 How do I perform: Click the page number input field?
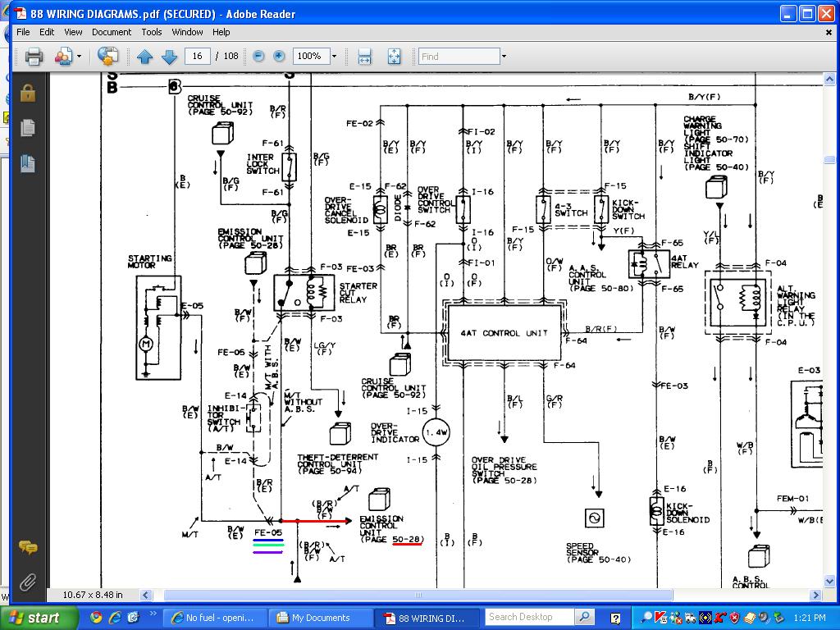197,57
